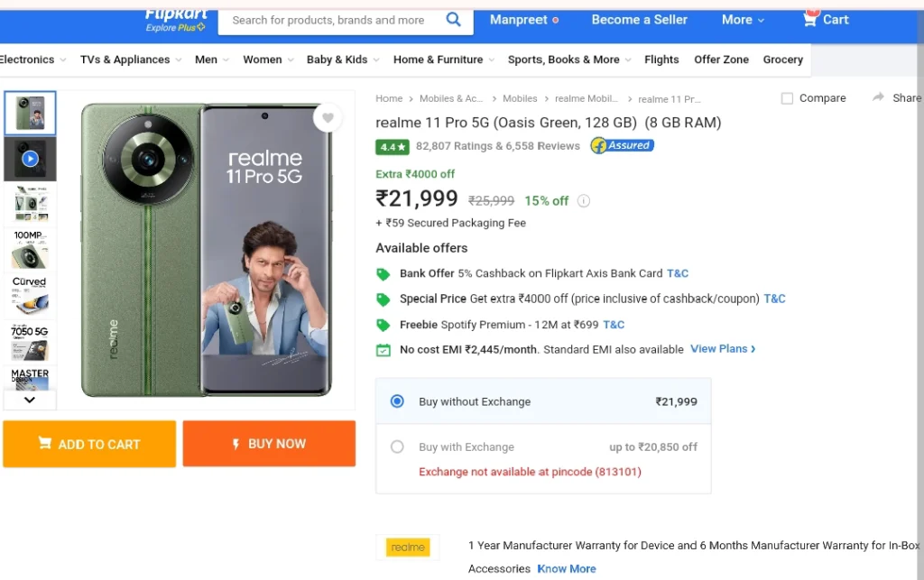Open the View Plans link
Screen dimensions: 924x580
tap(723, 348)
